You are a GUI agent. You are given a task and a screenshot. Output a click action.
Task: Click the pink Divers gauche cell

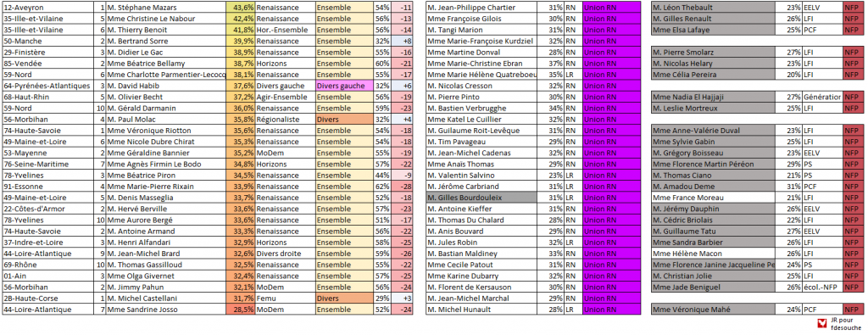[x=344, y=86]
